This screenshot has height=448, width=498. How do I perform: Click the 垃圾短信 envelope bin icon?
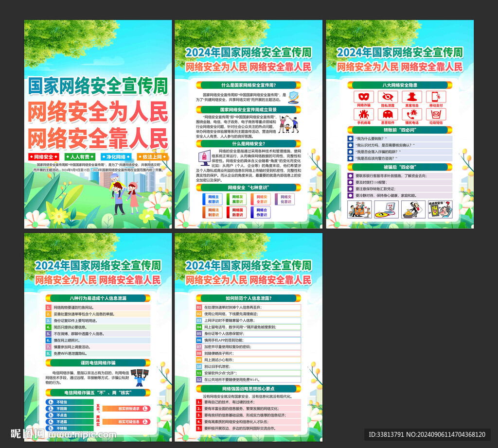click(x=436, y=114)
